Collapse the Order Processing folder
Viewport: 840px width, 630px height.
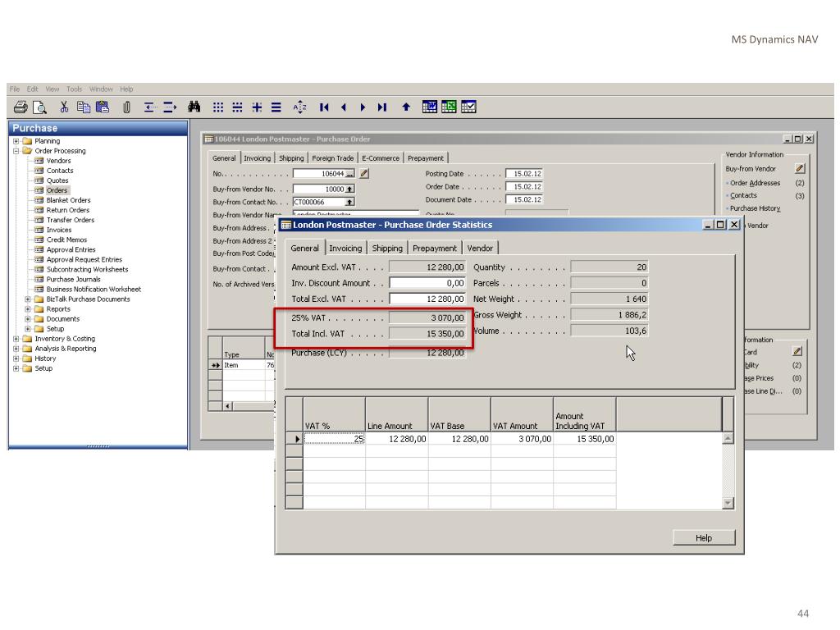click(x=16, y=151)
